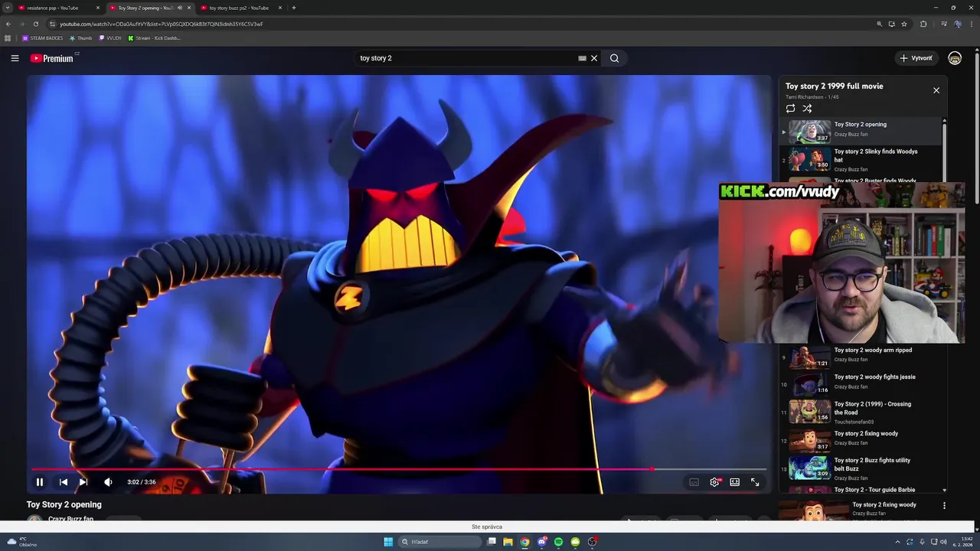Open playlist item 'Toy story 2 fixing woody' 3:17
This screenshot has height=551, width=980.
tap(861, 440)
